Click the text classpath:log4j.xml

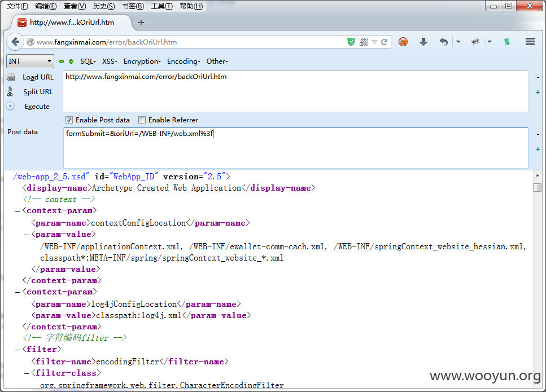(138, 315)
